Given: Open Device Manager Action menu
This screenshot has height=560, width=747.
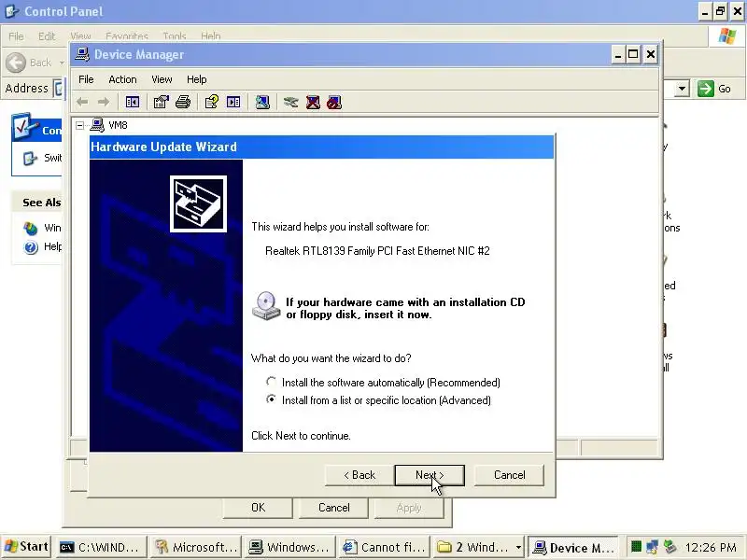Looking at the screenshot, I should (x=122, y=79).
